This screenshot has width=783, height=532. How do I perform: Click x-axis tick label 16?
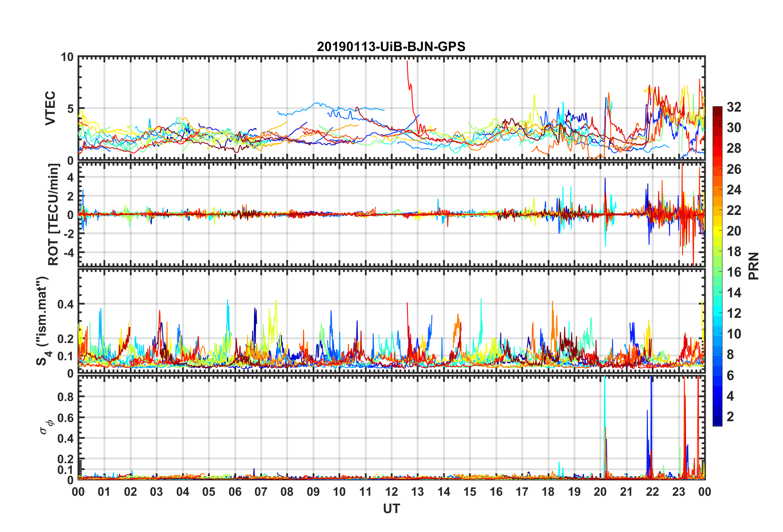click(496, 492)
